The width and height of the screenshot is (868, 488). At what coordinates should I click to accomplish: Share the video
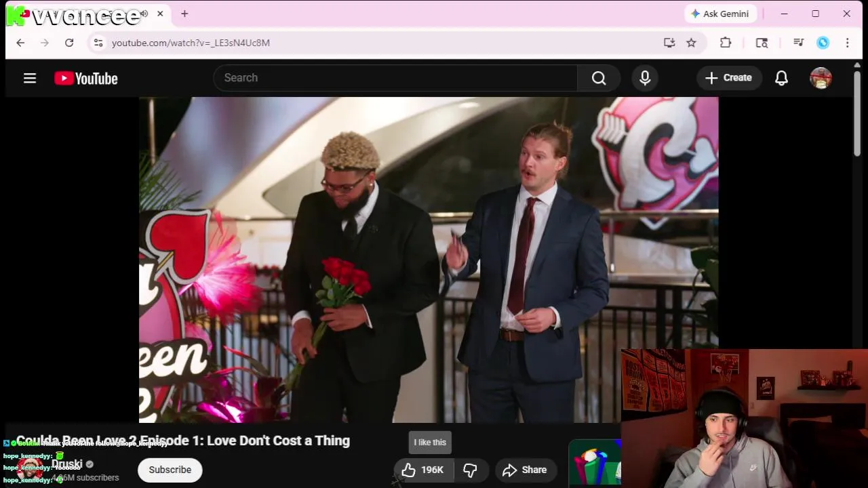(x=525, y=470)
